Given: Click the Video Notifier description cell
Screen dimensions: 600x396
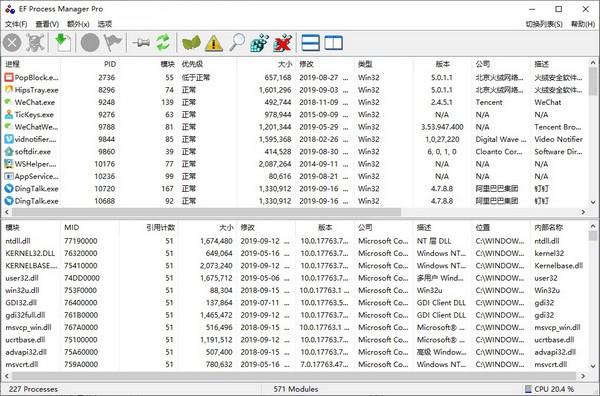Looking at the screenshot, I should point(559,139).
